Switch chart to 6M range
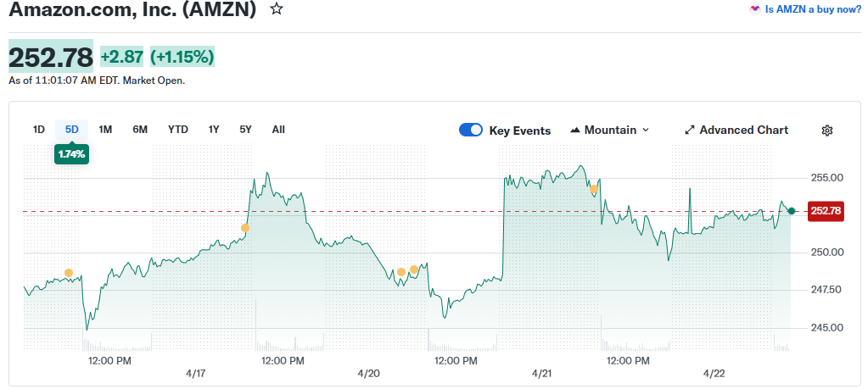 click(140, 130)
